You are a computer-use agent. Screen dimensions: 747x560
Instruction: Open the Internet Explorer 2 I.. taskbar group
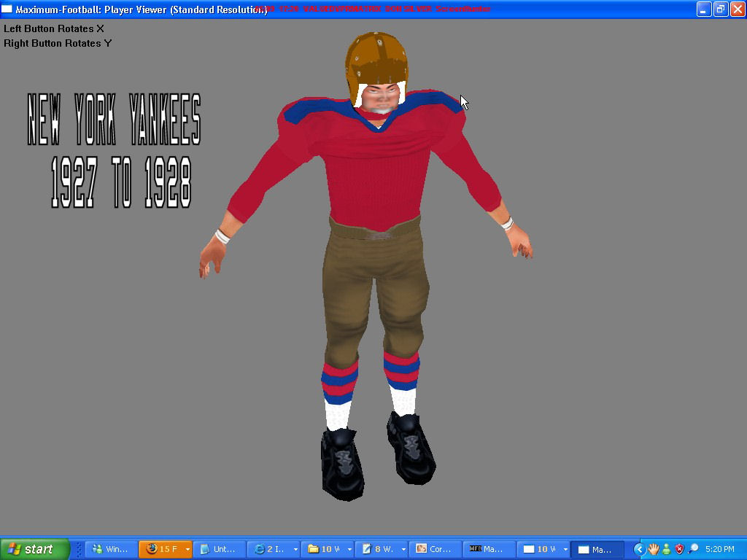point(269,549)
